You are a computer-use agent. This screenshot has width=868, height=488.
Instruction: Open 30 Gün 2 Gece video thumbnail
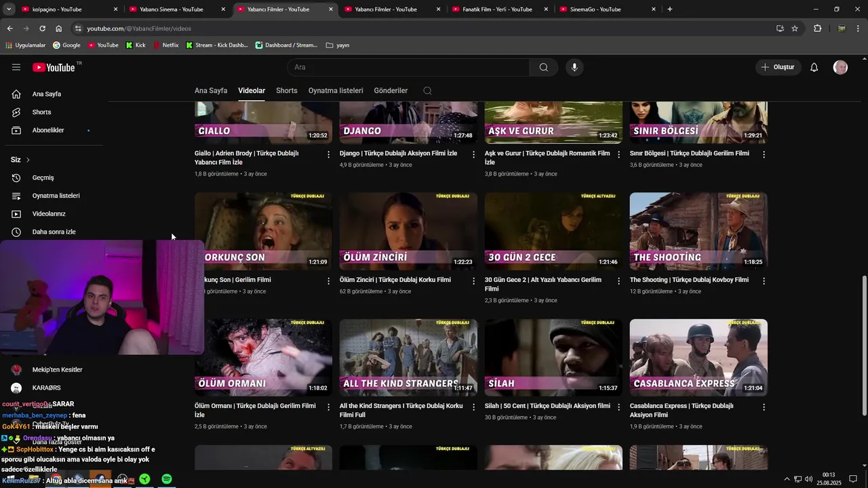[553, 231]
